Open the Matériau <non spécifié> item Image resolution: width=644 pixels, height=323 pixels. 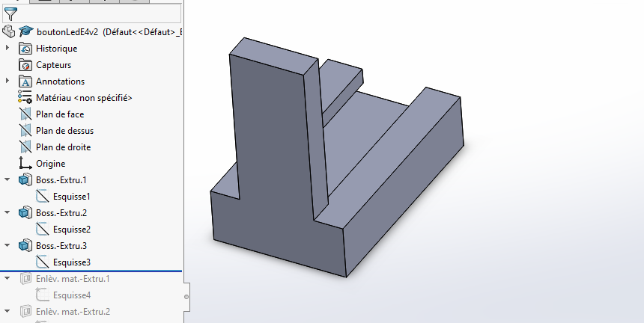click(x=83, y=98)
